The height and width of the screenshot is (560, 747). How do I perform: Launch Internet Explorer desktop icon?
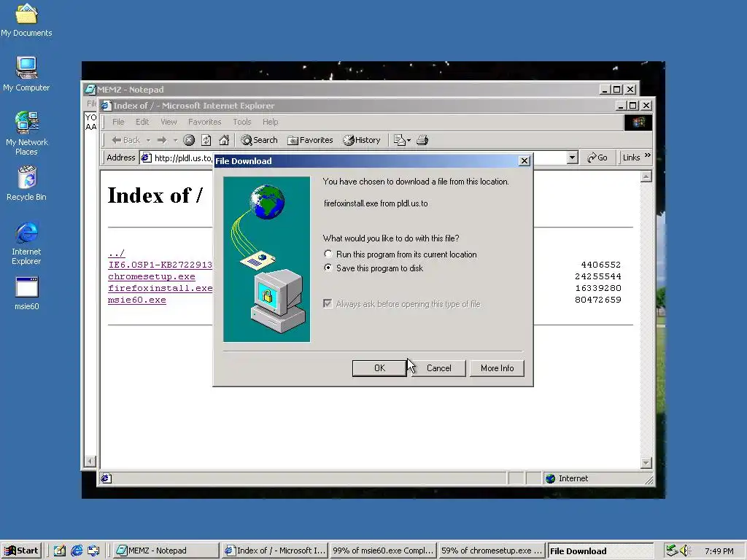27,243
